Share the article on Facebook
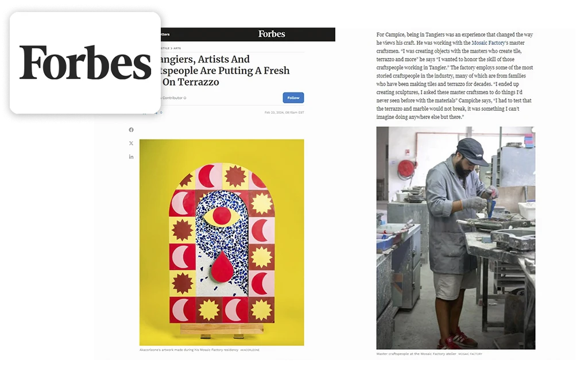 (131, 130)
